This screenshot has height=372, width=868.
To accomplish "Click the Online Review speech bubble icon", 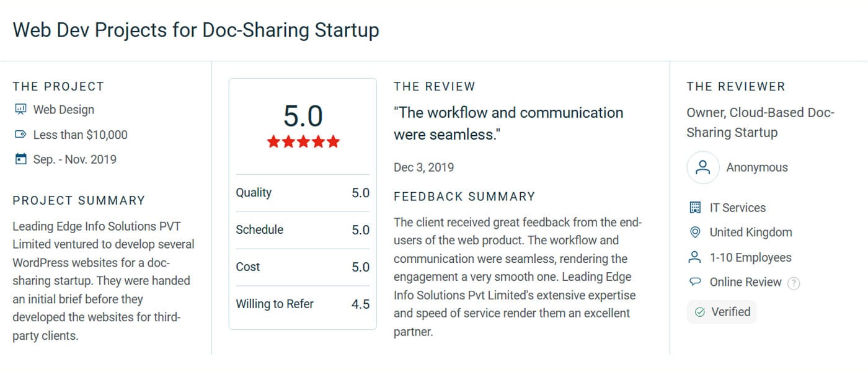I will tap(696, 282).
